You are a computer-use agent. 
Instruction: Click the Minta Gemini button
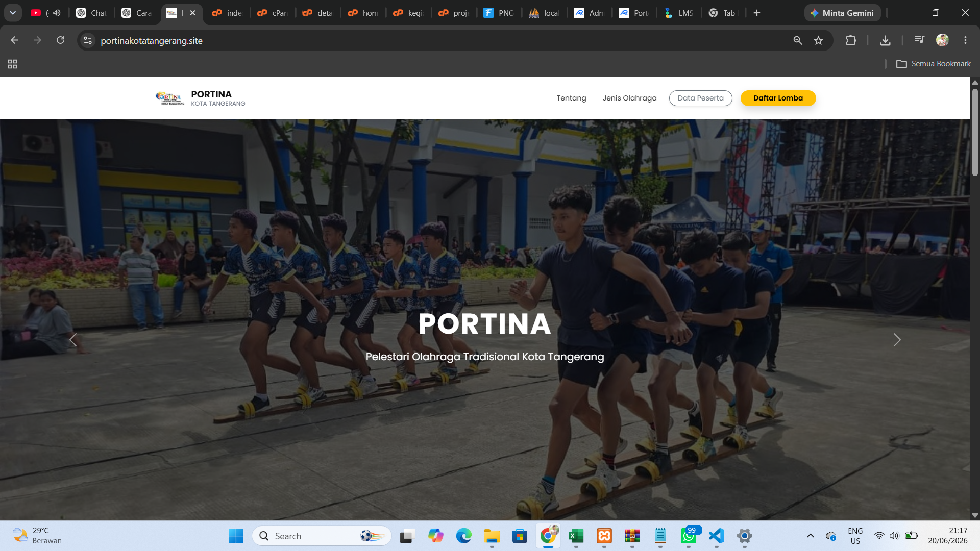[x=842, y=13]
